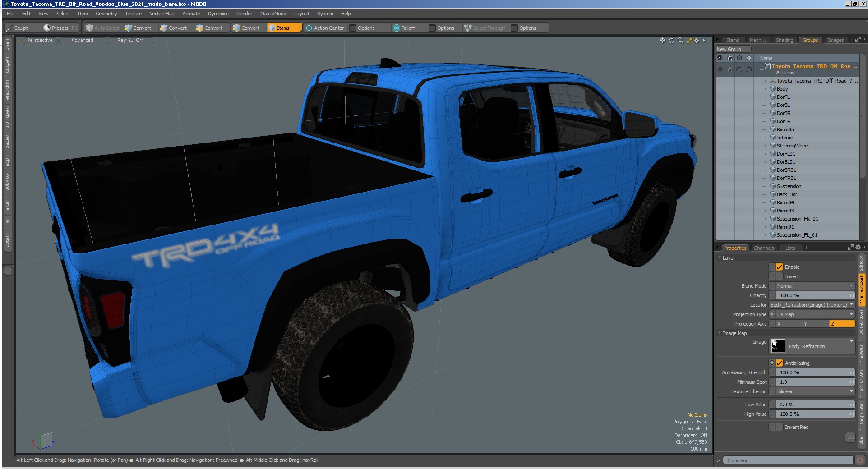Image resolution: width=868 pixels, height=469 pixels.
Task: Toggle the Select Through mode
Action: coord(485,28)
